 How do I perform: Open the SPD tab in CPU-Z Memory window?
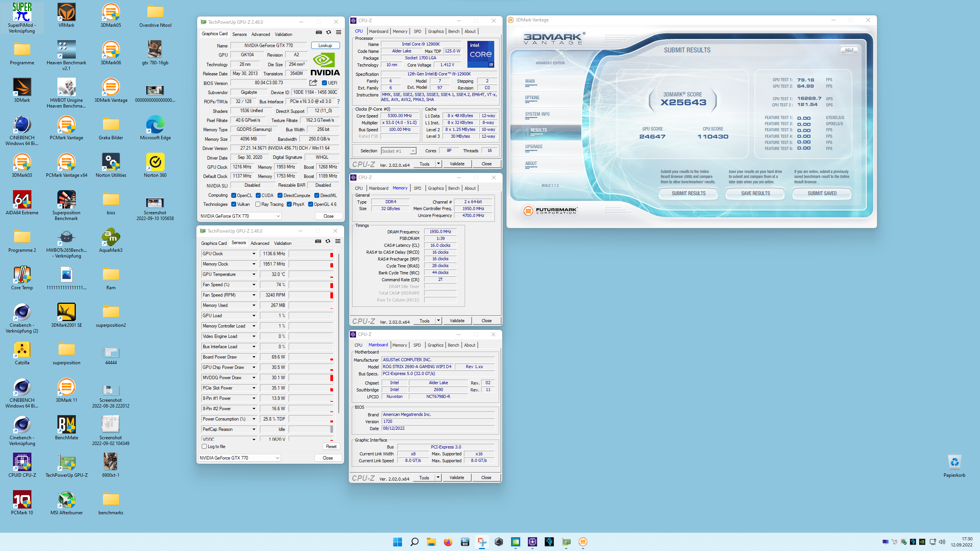click(x=417, y=188)
